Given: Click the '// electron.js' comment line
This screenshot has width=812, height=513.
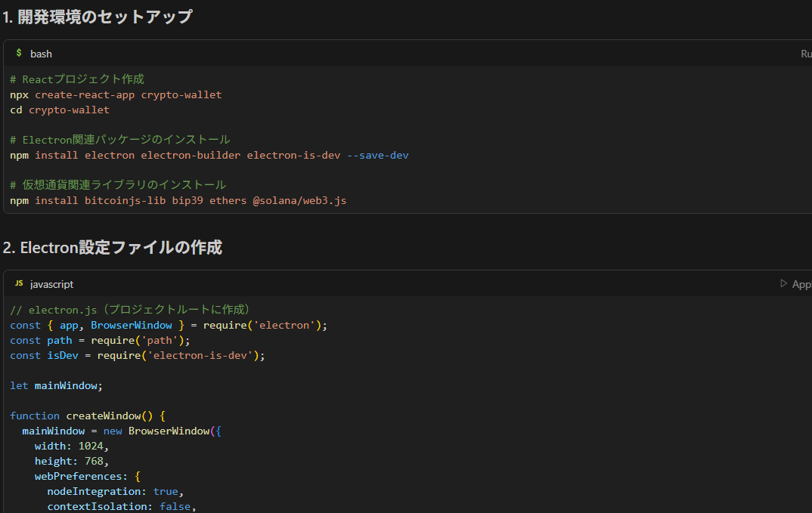Looking at the screenshot, I should (130, 310).
